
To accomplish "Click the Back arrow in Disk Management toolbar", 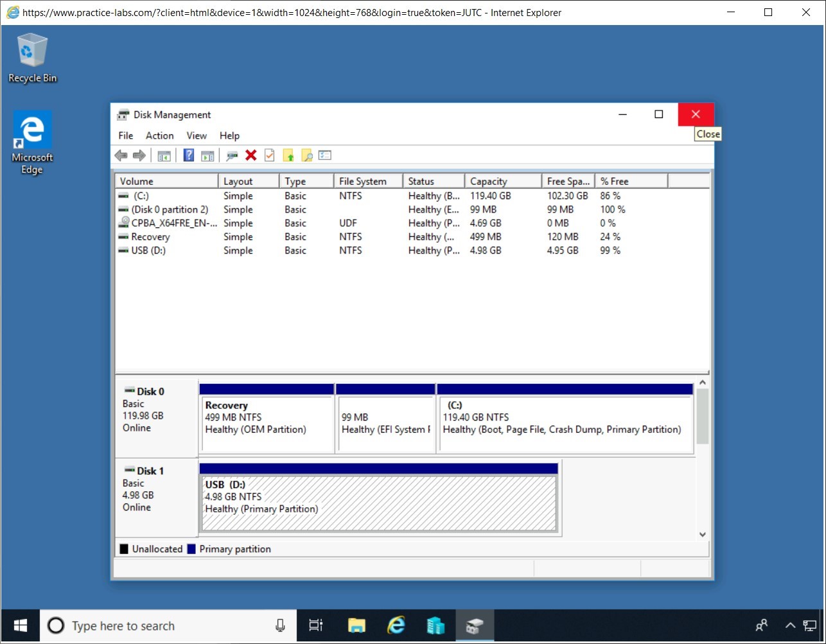I will pos(121,155).
